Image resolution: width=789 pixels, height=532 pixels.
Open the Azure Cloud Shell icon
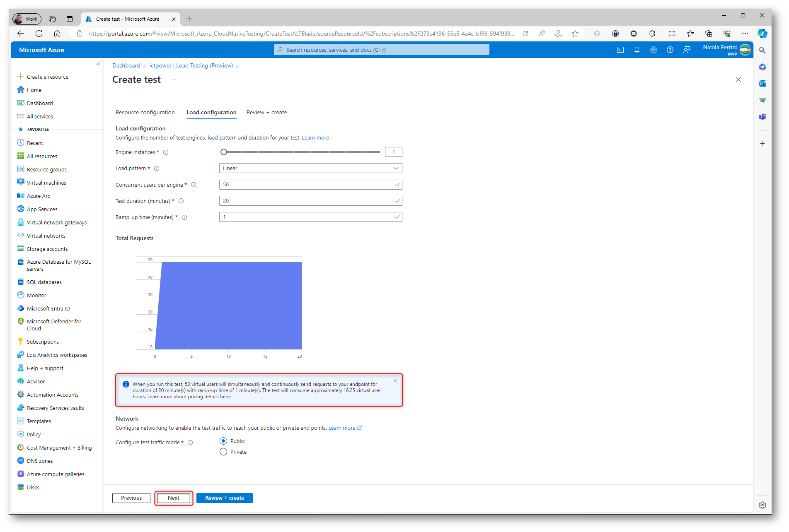tap(620, 50)
